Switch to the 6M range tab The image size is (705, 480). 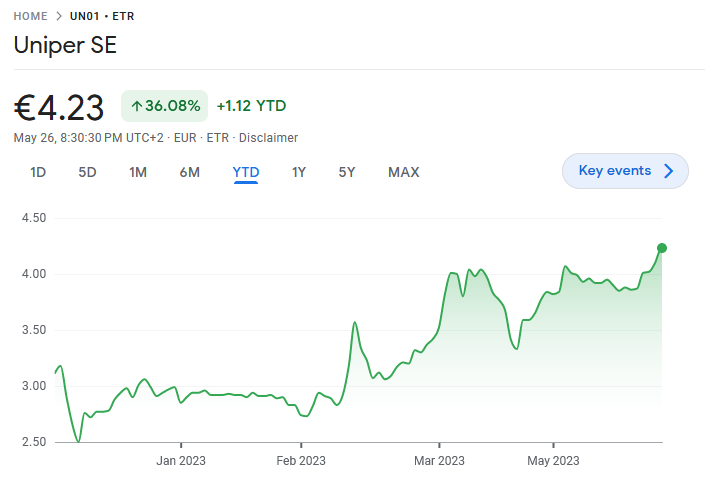[x=190, y=172]
